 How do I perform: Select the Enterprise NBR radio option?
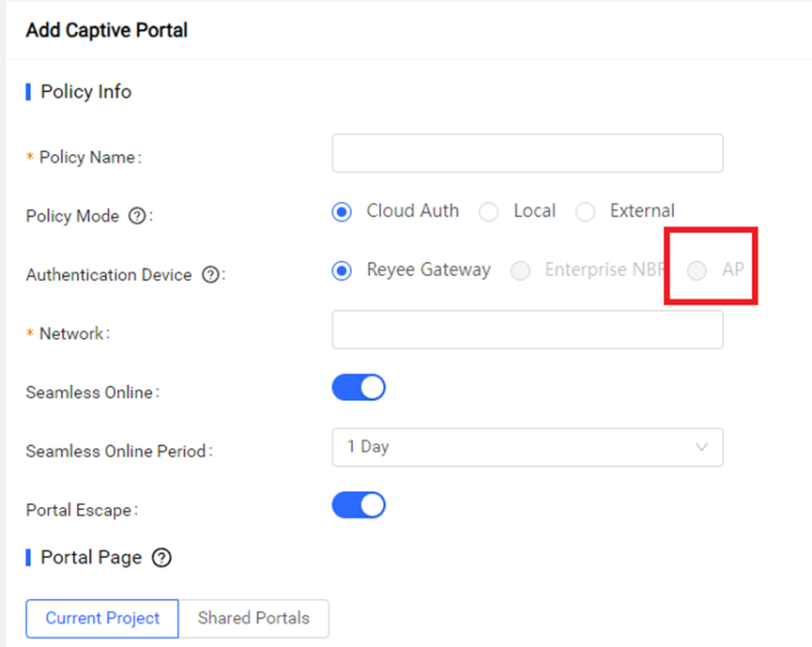click(x=520, y=270)
